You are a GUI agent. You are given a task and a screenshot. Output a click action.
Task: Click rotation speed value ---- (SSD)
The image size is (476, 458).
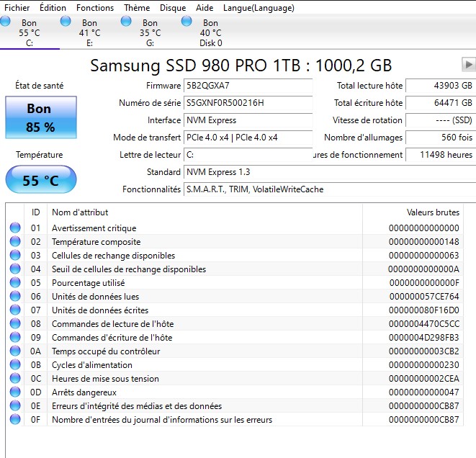(x=441, y=120)
